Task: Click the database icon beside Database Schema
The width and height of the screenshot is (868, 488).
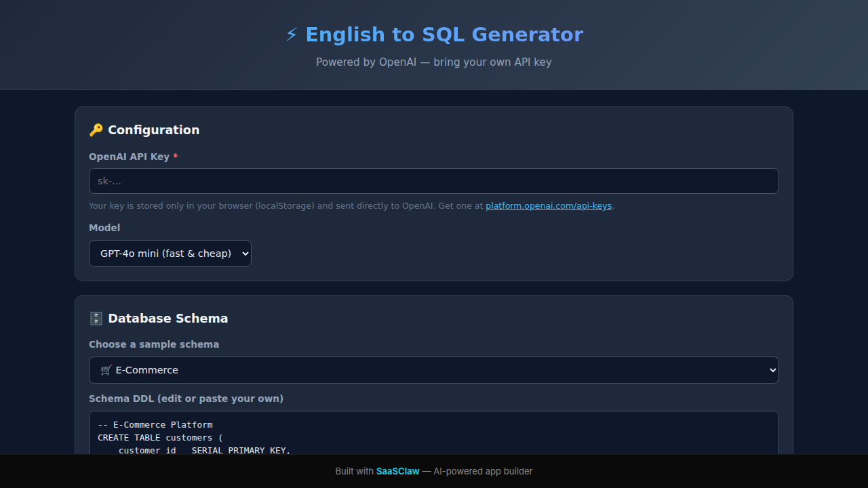Action: pyautogui.click(x=96, y=319)
